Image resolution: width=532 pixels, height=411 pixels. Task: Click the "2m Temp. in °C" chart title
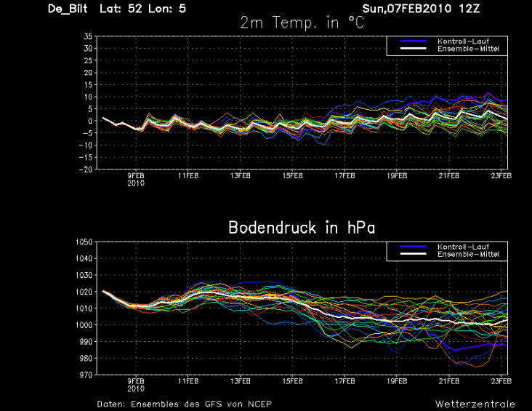tap(302, 23)
